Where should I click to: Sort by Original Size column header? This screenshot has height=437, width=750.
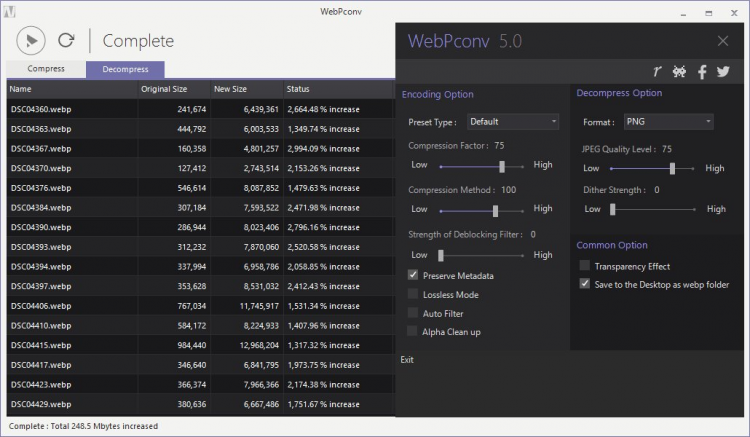pos(174,89)
